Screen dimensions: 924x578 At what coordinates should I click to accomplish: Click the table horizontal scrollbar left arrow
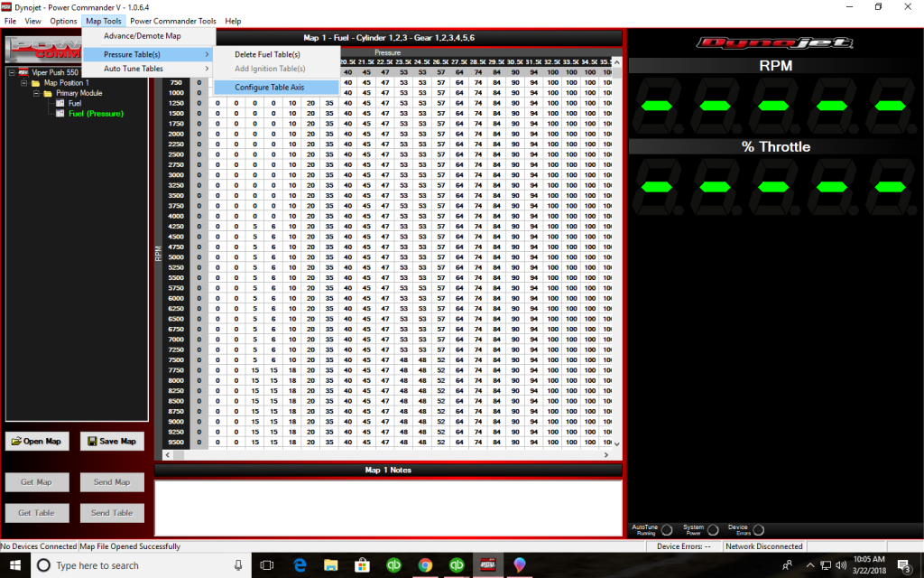[168, 455]
